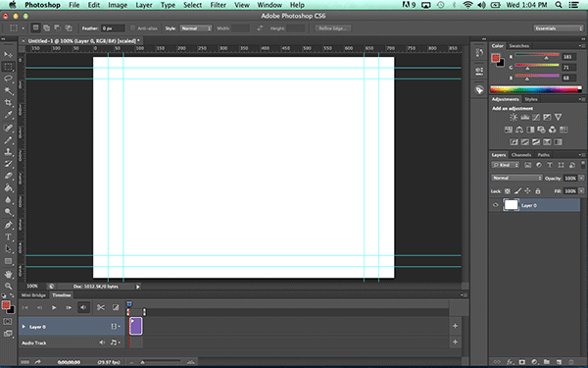The image size is (588, 368).
Task: Select the Blur tool
Action: tap(8, 200)
